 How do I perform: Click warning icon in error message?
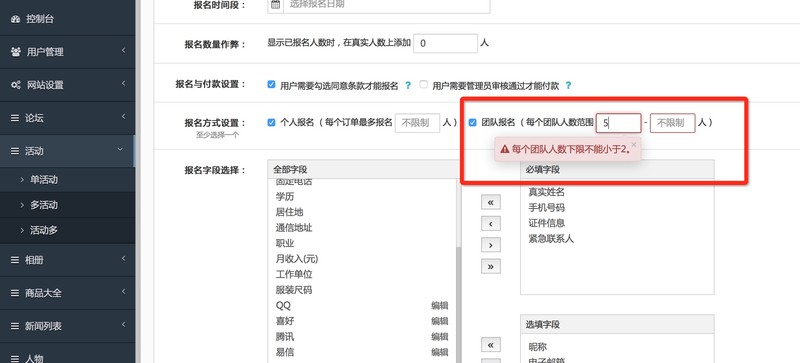(505, 149)
